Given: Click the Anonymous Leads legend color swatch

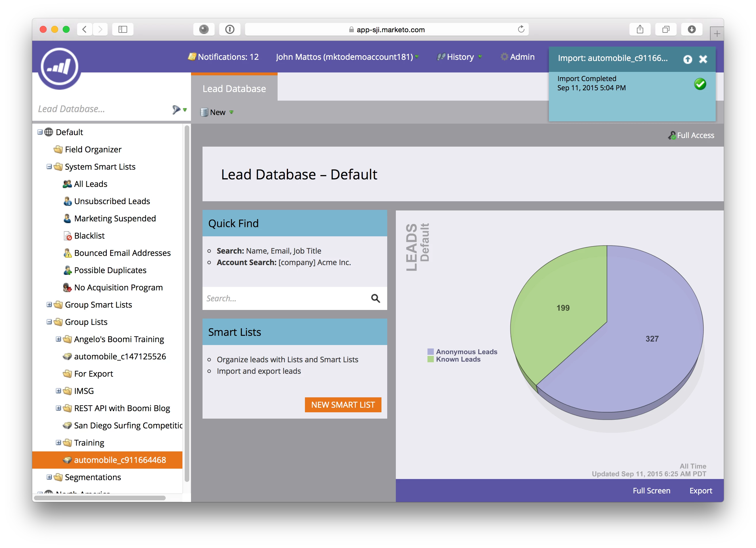Looking at the screenshot, I should (430, 351).
